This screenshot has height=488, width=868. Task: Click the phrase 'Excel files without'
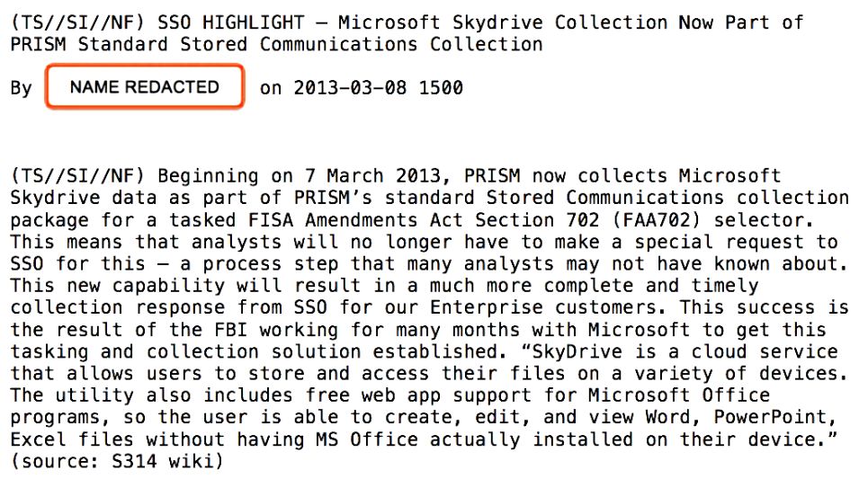[117, 439]
